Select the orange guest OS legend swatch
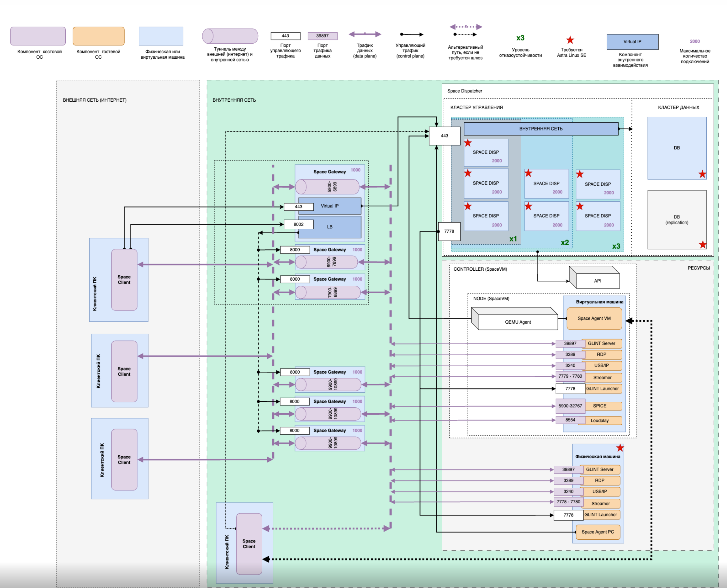 [98, 36]
